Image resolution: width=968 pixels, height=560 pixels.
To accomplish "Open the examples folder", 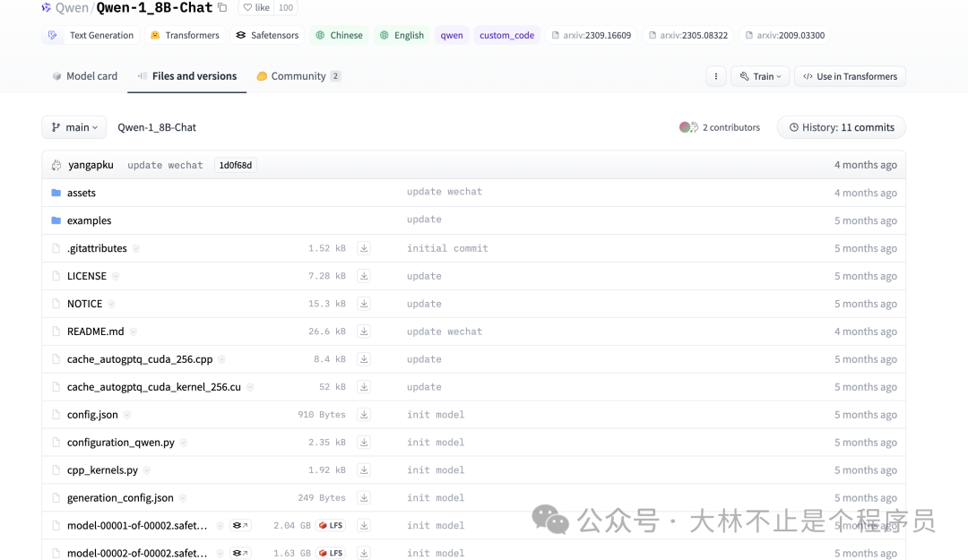I will coord(90,220).
